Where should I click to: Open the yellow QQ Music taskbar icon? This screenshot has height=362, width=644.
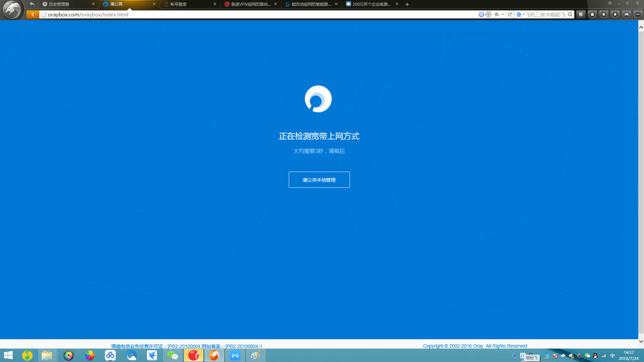point(27,355)
